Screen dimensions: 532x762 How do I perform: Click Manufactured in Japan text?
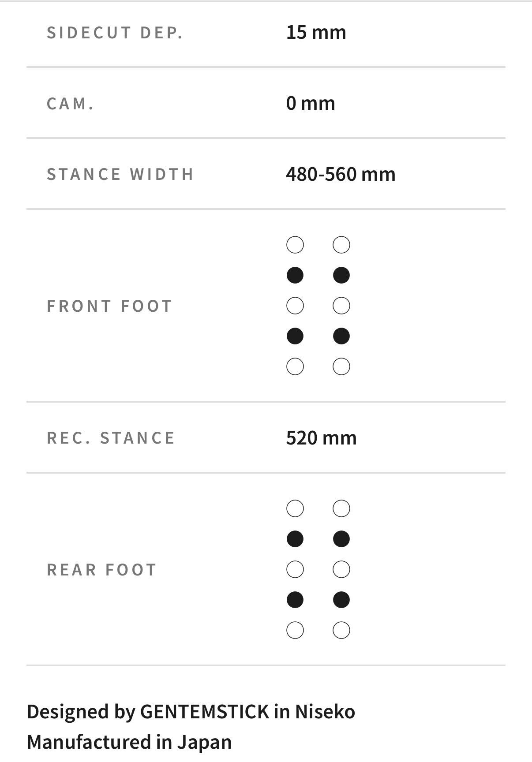129,742
